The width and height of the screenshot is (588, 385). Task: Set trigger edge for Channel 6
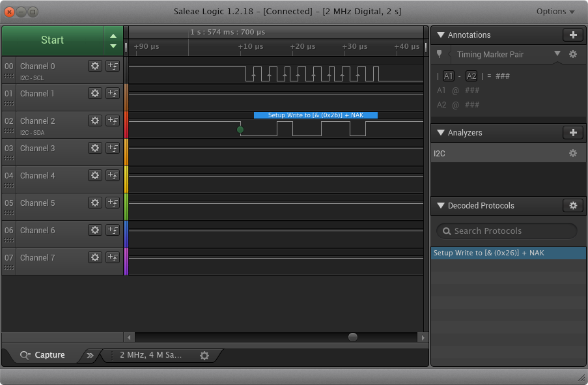[113, 231]
